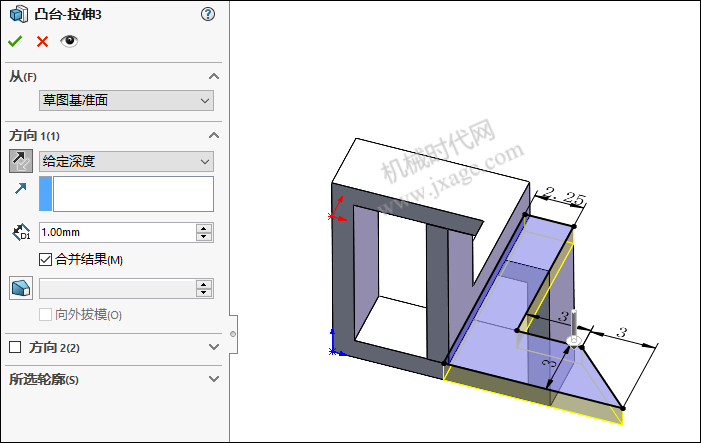Expand the 方向 2(2) section chevron

point(214,347)
